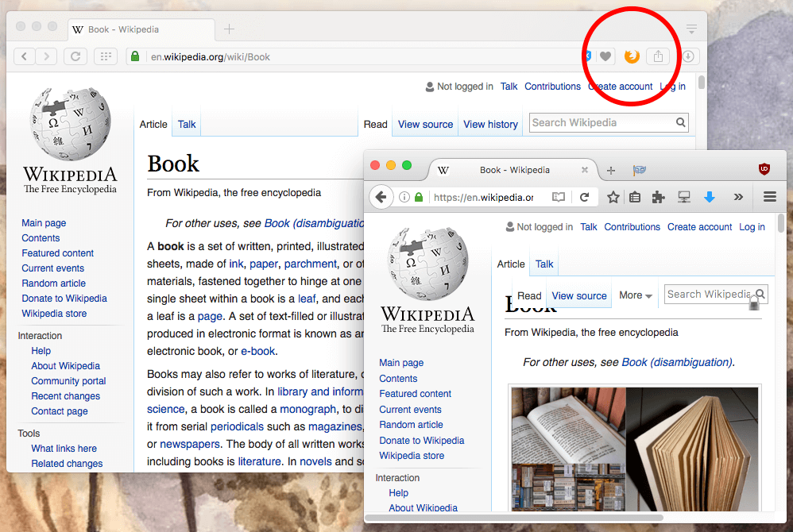
Task: Open Talk tab in Opera window
Action: tap(187, 124)
